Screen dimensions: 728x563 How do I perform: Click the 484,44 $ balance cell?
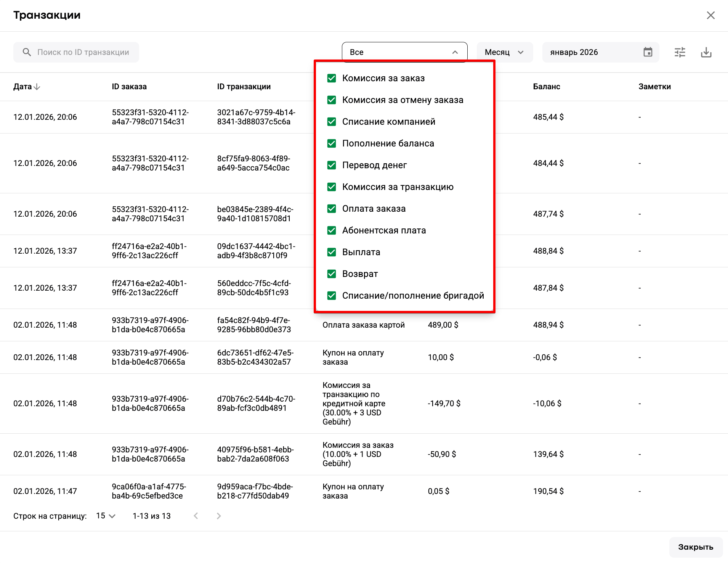(548, 163)
